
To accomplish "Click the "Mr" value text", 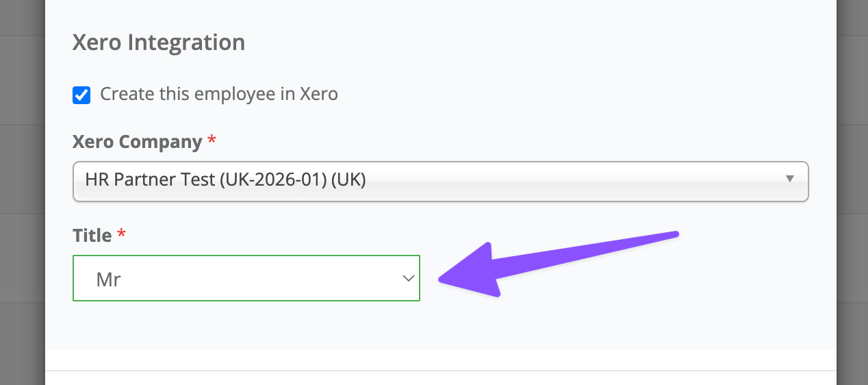I will tap(109, 279).
